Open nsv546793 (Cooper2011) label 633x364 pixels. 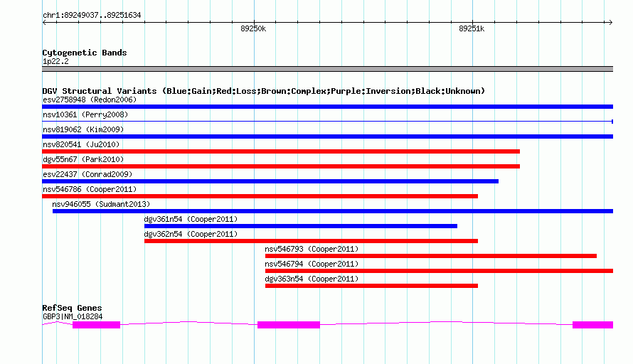[x=312, y=249]
